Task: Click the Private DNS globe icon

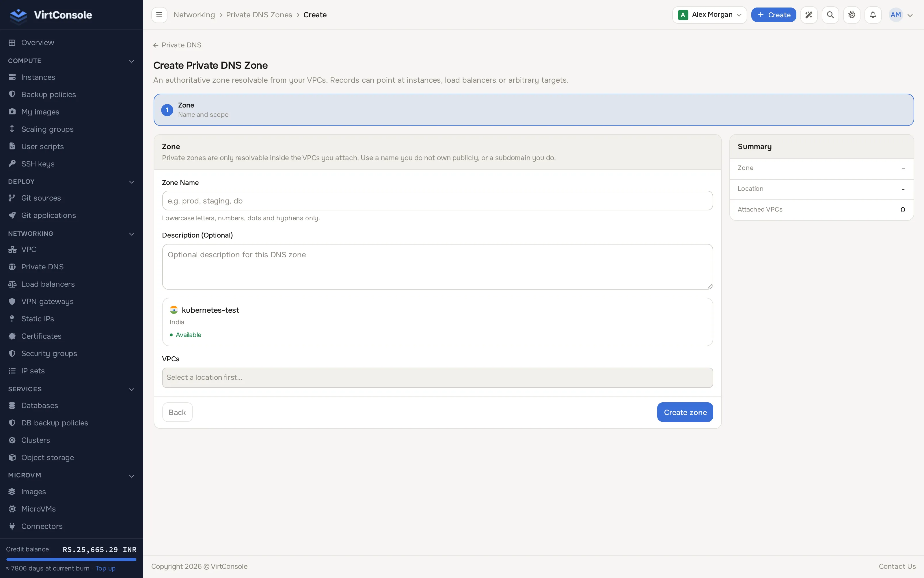Action: click(12, 267)
